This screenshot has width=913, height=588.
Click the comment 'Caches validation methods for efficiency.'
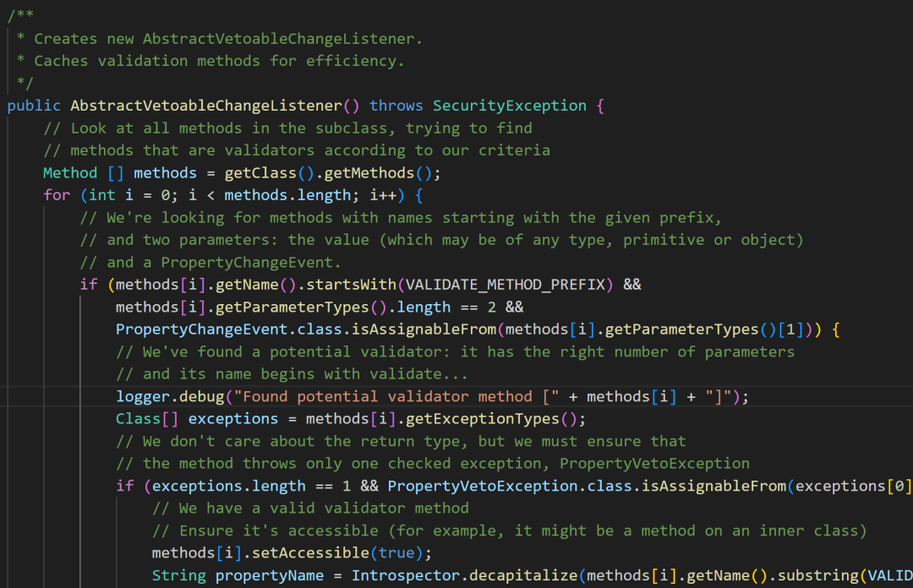(220, 61)
